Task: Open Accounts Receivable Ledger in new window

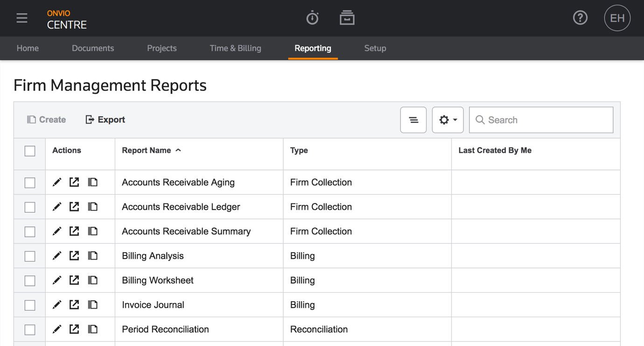Action: 74,206
